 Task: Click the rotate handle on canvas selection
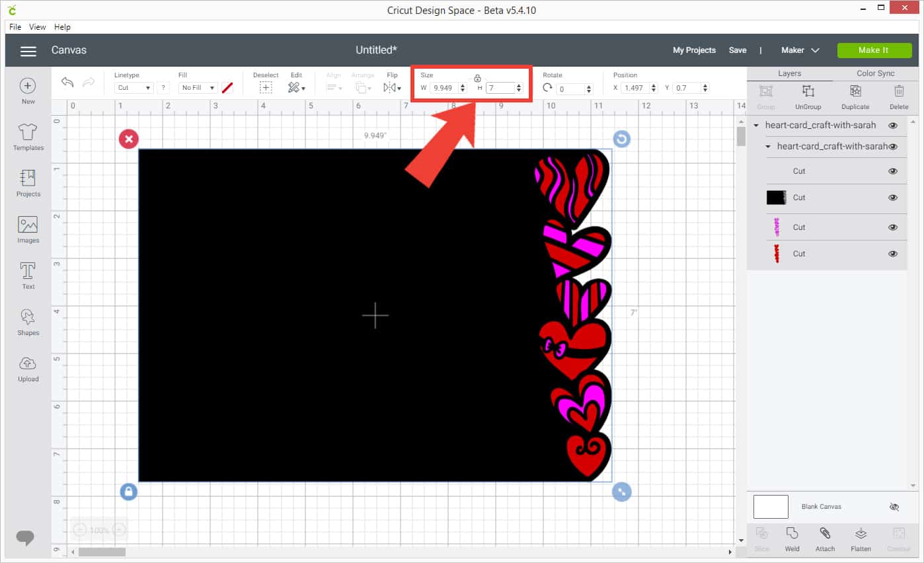[621, 139]
